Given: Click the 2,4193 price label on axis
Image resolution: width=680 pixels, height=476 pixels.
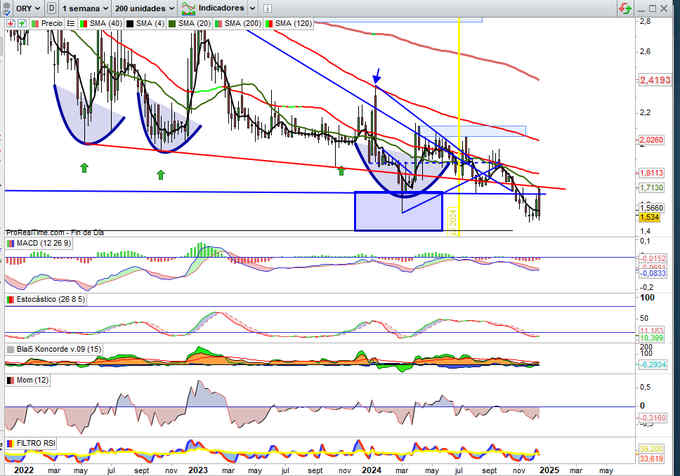Looking at the screenshot, I should coord(655,80).
